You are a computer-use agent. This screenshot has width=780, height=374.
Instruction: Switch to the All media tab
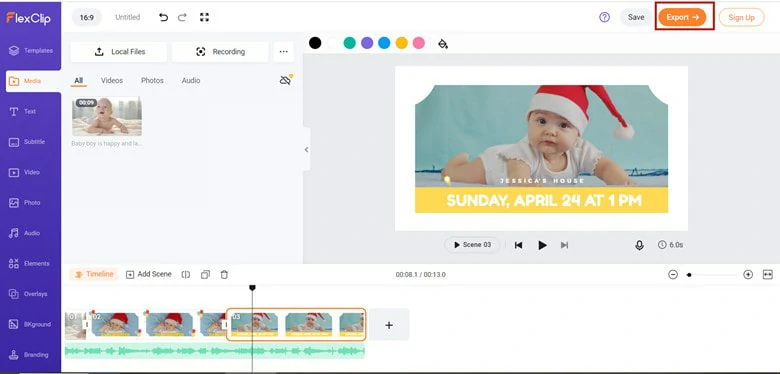coord(79,81)
